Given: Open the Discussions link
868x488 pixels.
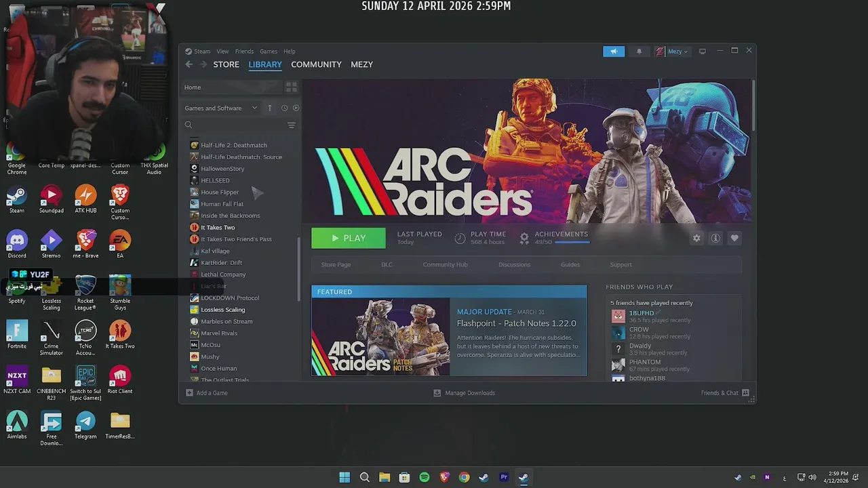Looking at the screenshot, I should (514, 264).
